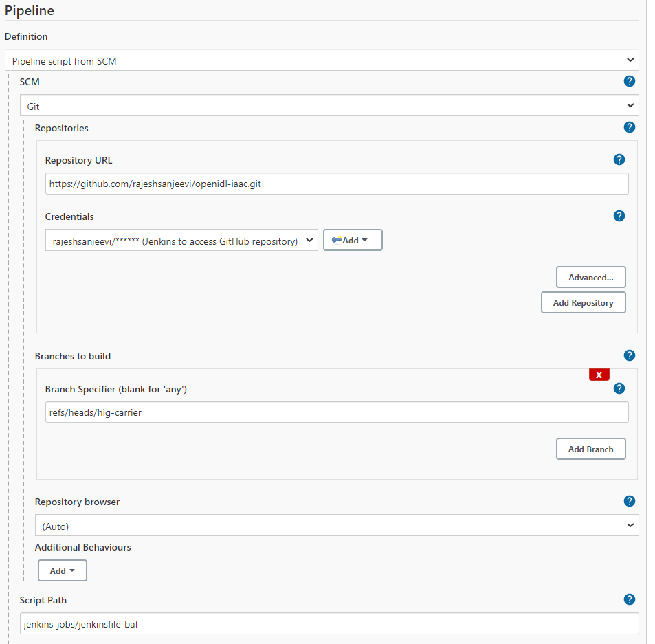The height and width of the screenshot is (644, 655).
Task: Select the Additional Behaviours label
Action: coord(82,547)
